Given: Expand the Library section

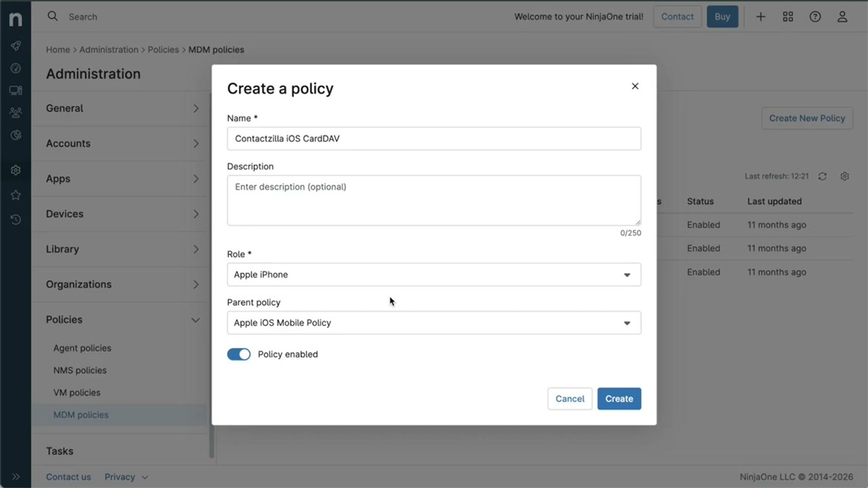Looking at the screenshot, I should click(123, 249).
